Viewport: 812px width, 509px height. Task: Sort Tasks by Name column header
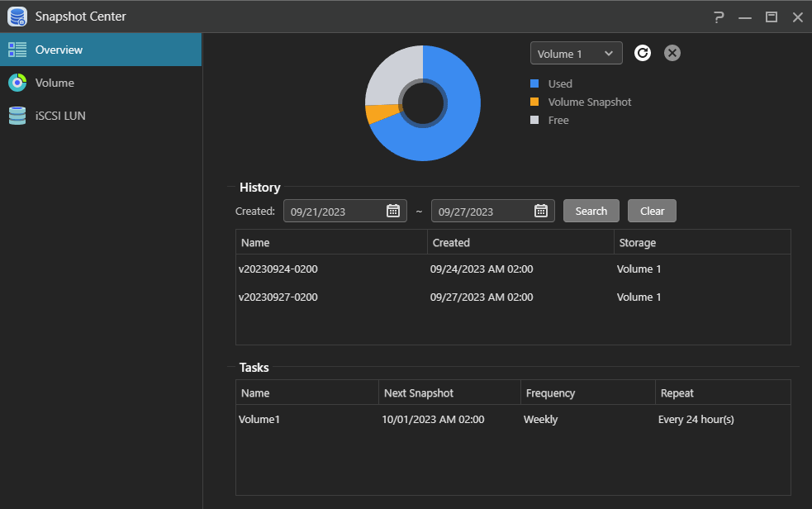(307, 393)
